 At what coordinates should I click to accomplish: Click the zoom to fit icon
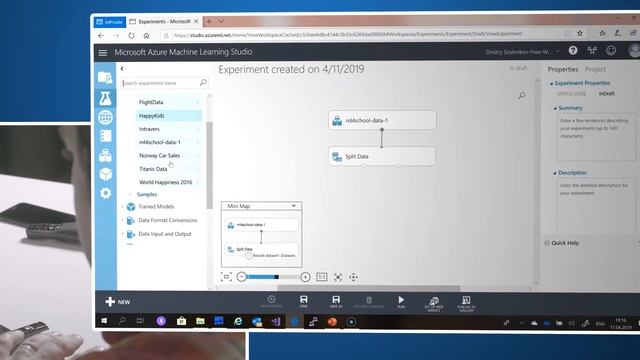[226, 277]
